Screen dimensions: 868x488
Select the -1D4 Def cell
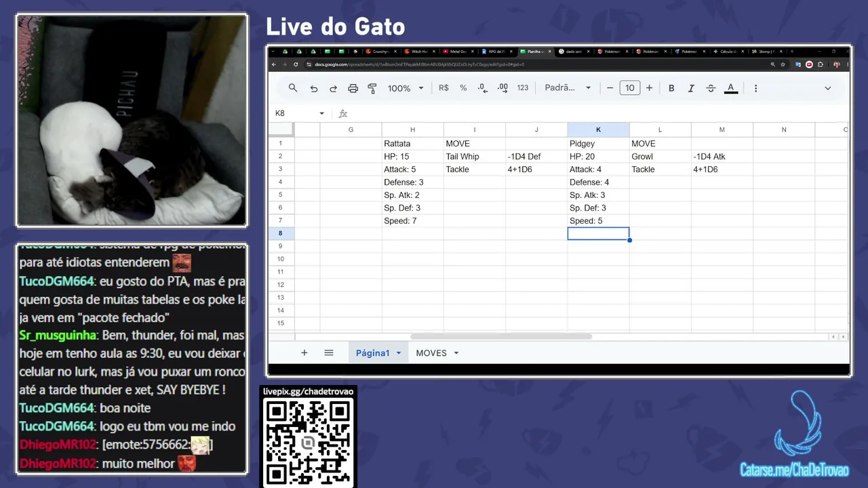point(536,157)
